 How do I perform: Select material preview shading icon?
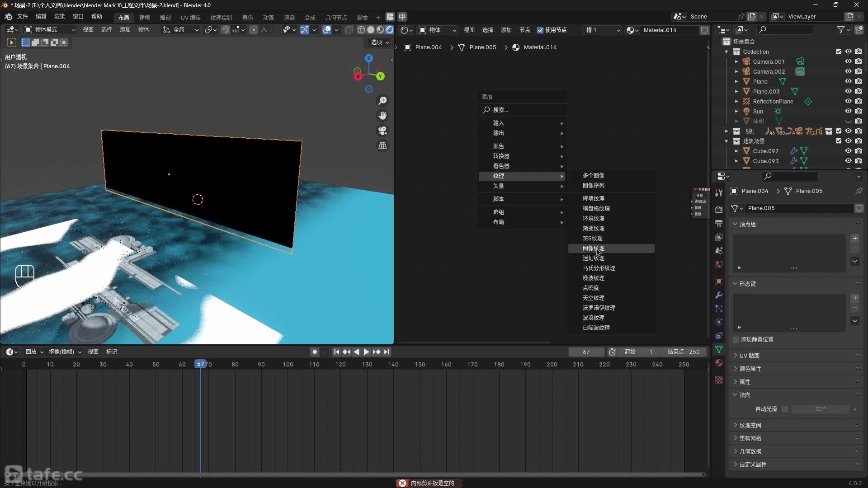pyautogui.click(x=380, y=30)
